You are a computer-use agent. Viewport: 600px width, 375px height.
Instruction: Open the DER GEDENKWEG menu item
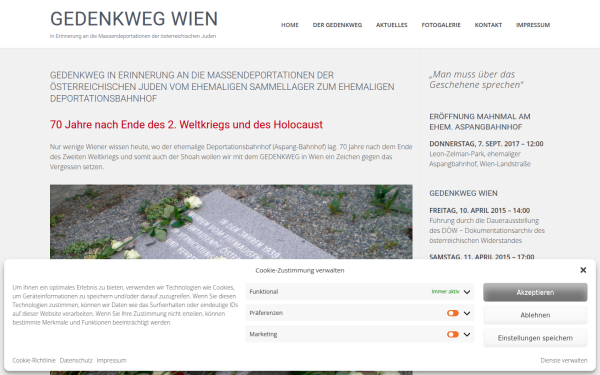337,25
